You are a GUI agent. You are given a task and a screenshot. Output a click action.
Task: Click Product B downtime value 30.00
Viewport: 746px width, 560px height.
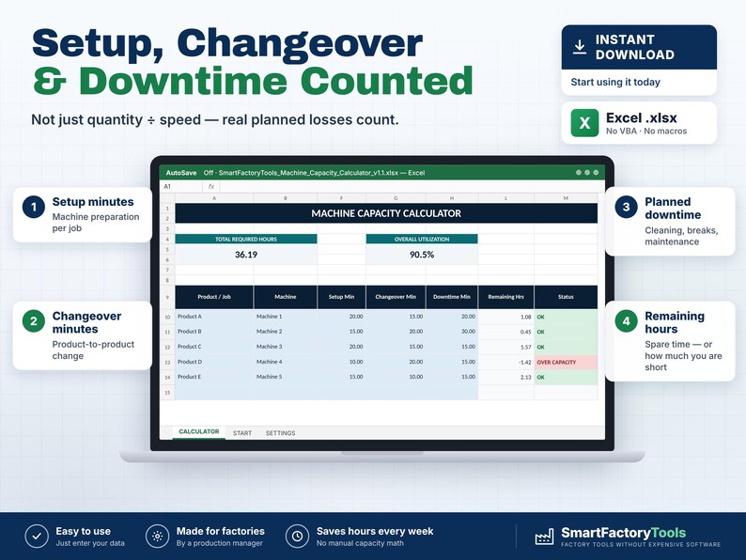[x=452, y=332]
